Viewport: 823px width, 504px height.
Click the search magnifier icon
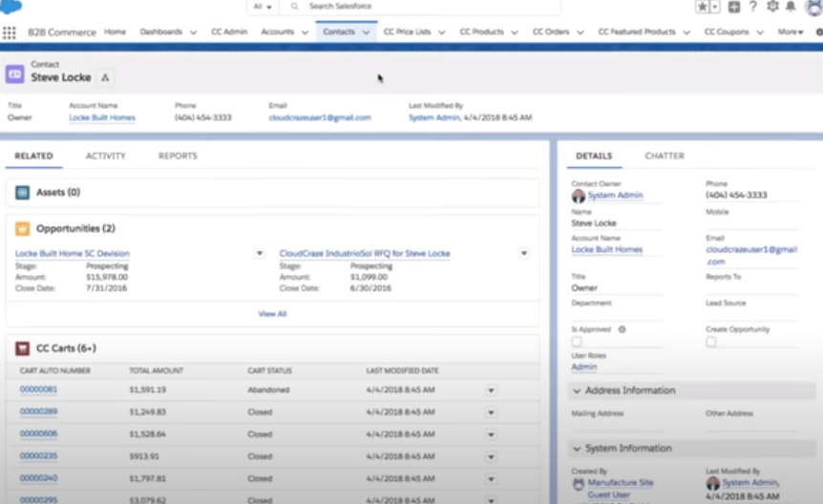294,7
